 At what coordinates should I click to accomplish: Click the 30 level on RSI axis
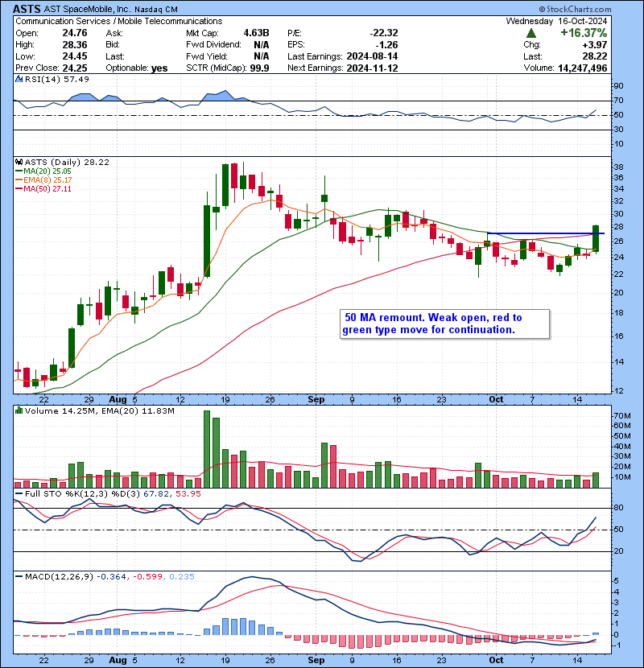(618, 129)
